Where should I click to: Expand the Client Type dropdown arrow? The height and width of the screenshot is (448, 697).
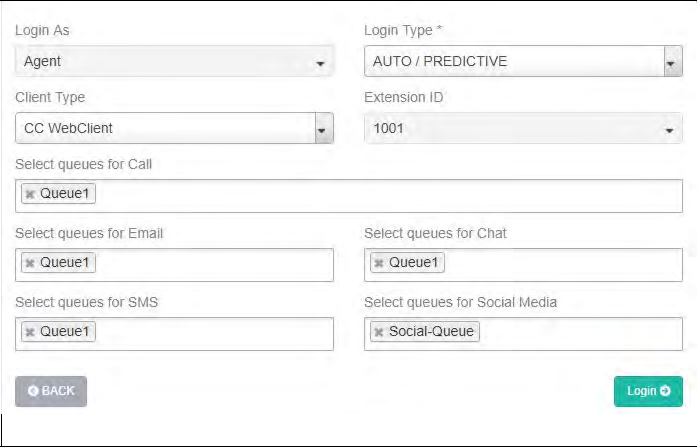pos(323,129)
